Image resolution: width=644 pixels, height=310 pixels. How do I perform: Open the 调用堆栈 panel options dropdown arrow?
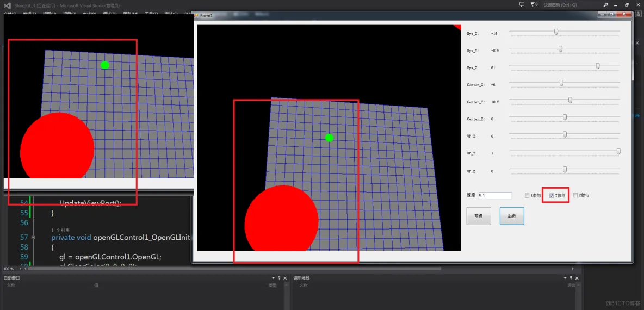(x=565, y=278)
